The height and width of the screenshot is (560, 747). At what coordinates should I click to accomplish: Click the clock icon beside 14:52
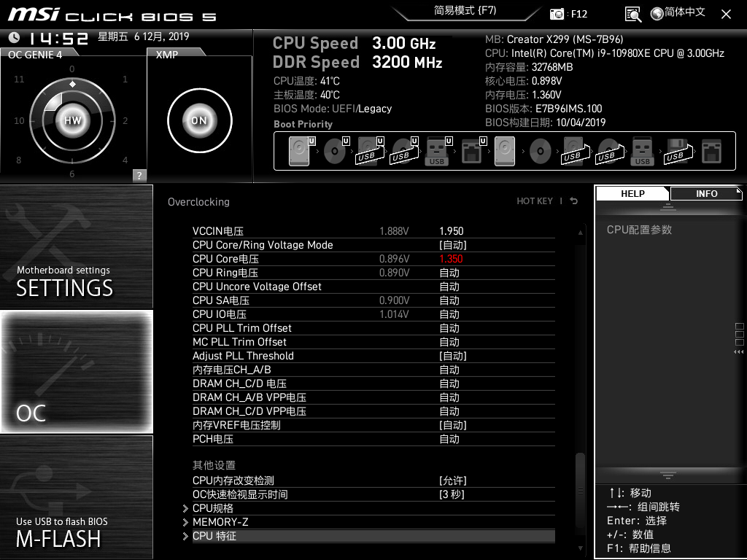coord(15,38)
